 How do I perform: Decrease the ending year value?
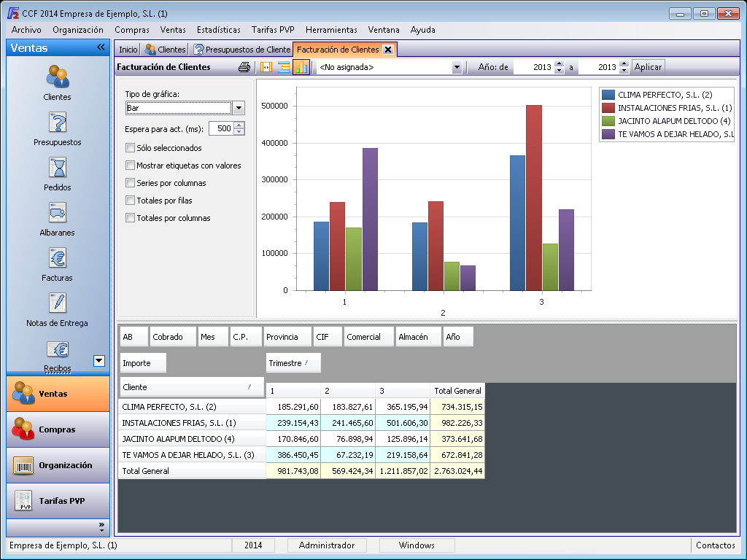click(624, 71)
